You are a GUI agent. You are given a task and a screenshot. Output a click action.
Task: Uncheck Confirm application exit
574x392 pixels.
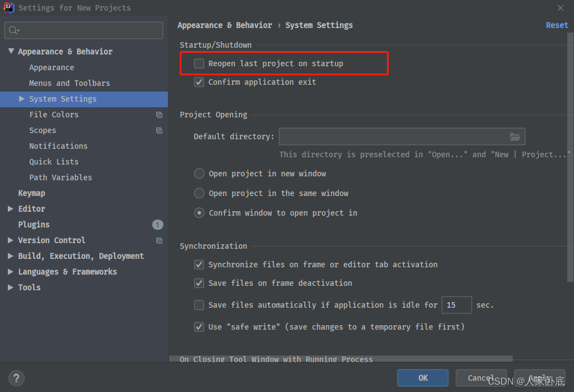click(x=199, y=82)
